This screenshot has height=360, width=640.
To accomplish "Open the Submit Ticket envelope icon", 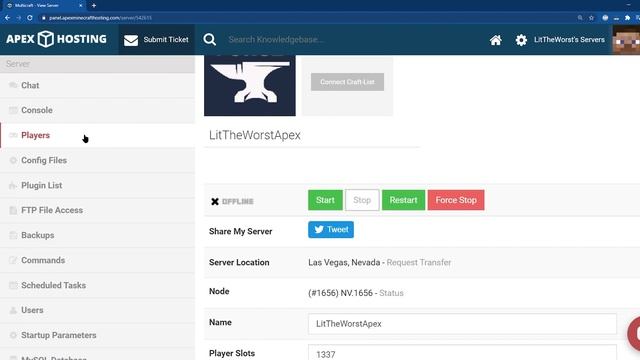I will coord(131,40).
